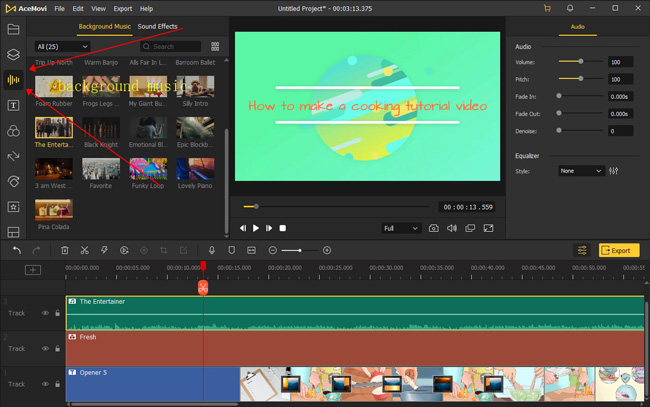This screenshot has height=407, width=650.
Task: Hide the Opener 5 track
Action: [x=45, y=384]
